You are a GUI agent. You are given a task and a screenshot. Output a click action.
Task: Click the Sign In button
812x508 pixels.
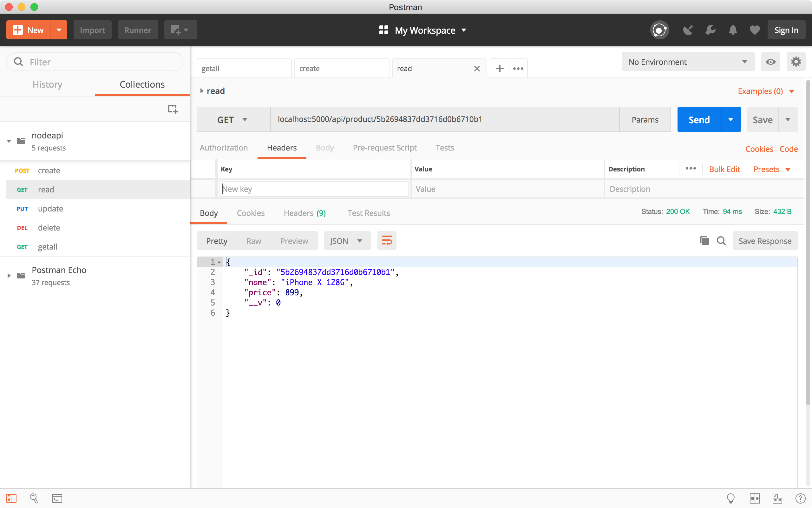786,30
